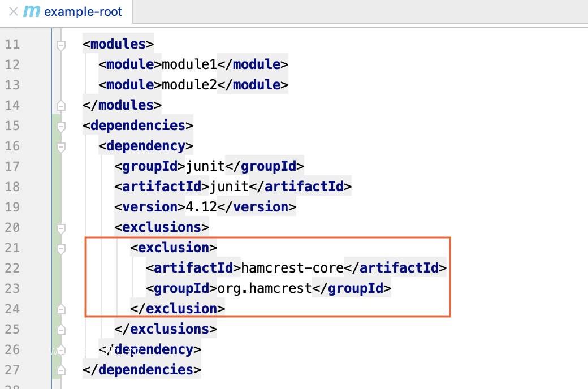Click the hamcrest-core value
The width and height of the screenshot is (588, 389).
[292, 267]
